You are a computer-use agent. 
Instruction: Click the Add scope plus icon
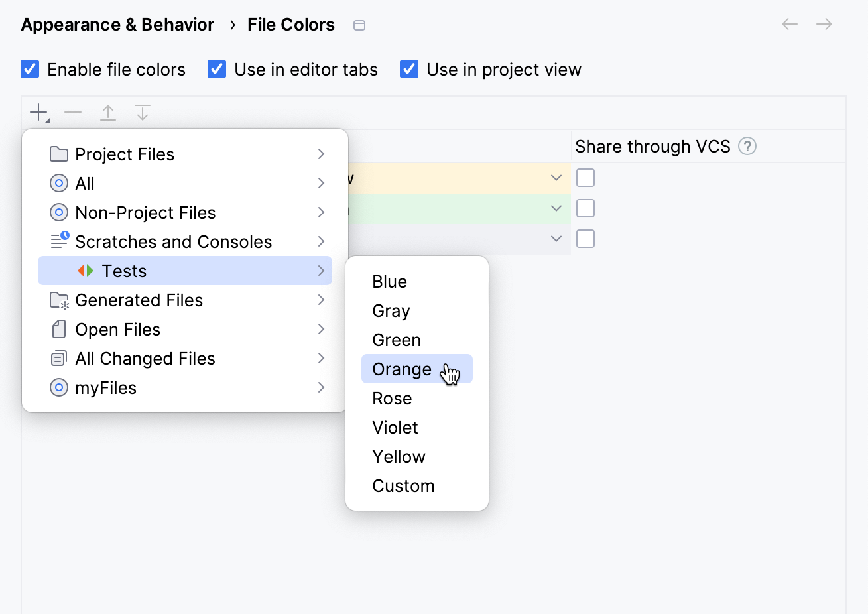[x=39, y=113]
